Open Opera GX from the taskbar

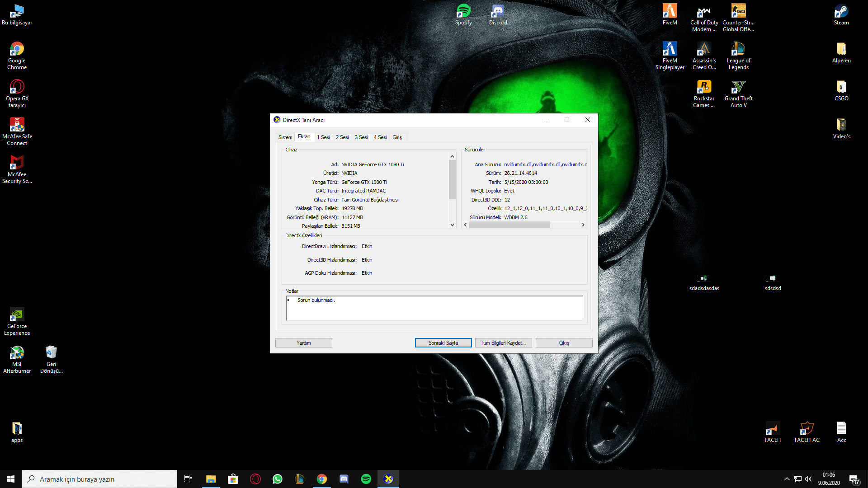(255, 479)
